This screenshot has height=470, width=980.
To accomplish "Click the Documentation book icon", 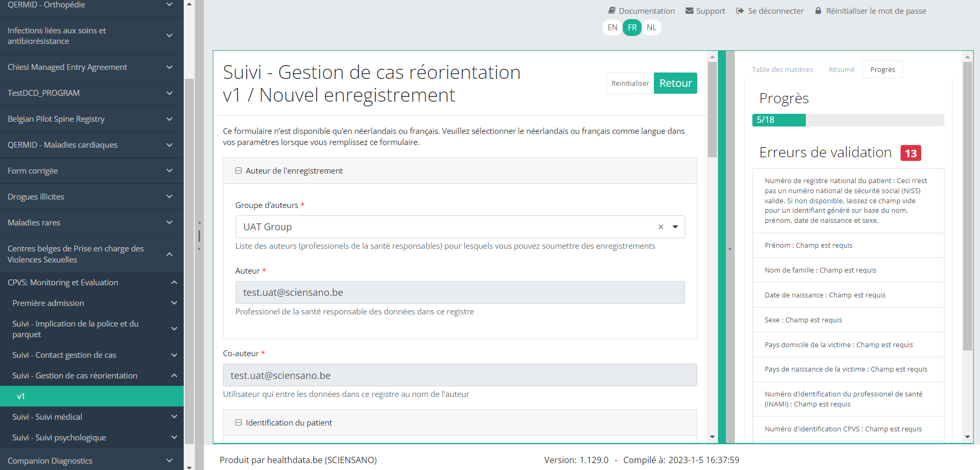I will coord(612,11).
